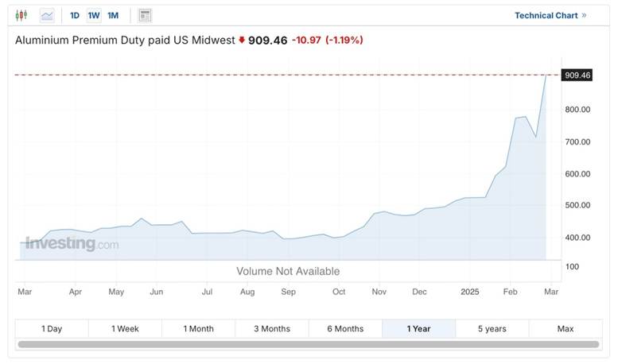View the 5 years range
This screenshot has width=618, height=364.
(492, 329)
